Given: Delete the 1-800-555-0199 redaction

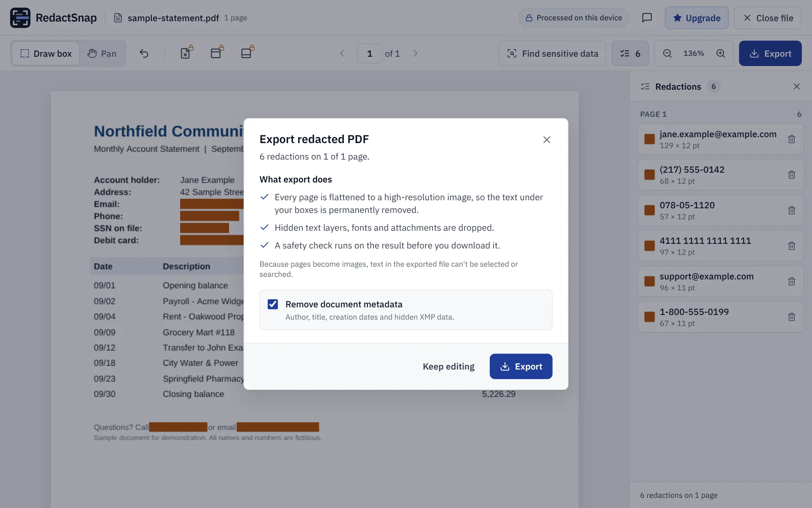Looking at the screenshot, I should 792,317.
